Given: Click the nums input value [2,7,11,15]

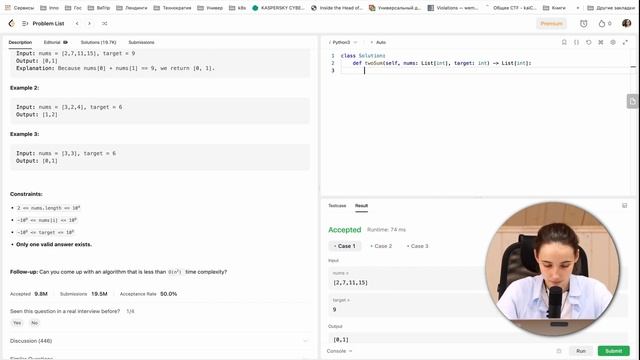Looking at the screenshot, I should (350, 282).
